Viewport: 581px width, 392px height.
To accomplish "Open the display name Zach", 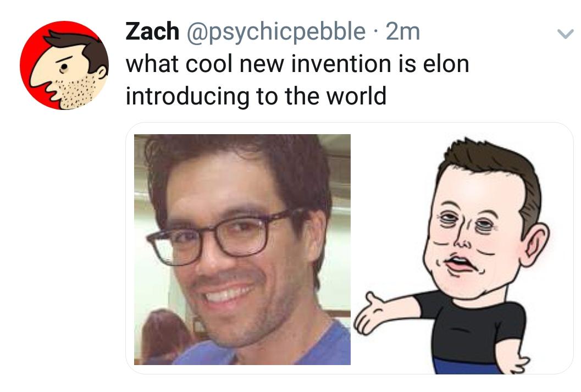I will click(152, 31).
